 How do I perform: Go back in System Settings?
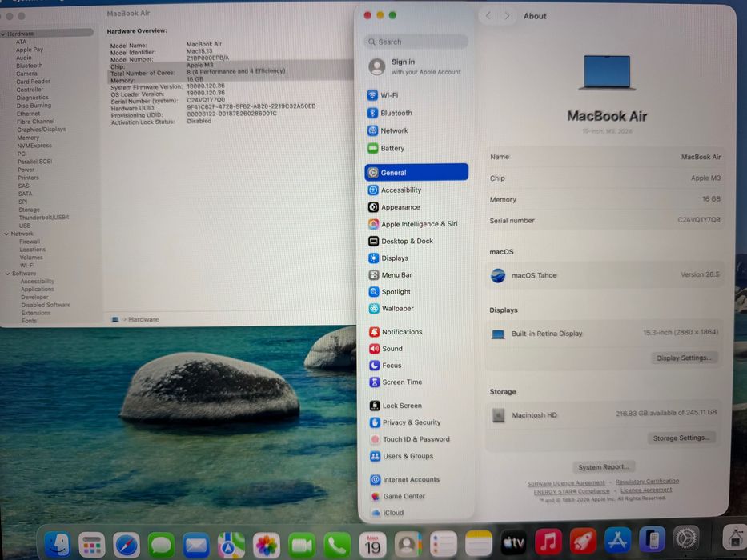(x=488, y=16)
